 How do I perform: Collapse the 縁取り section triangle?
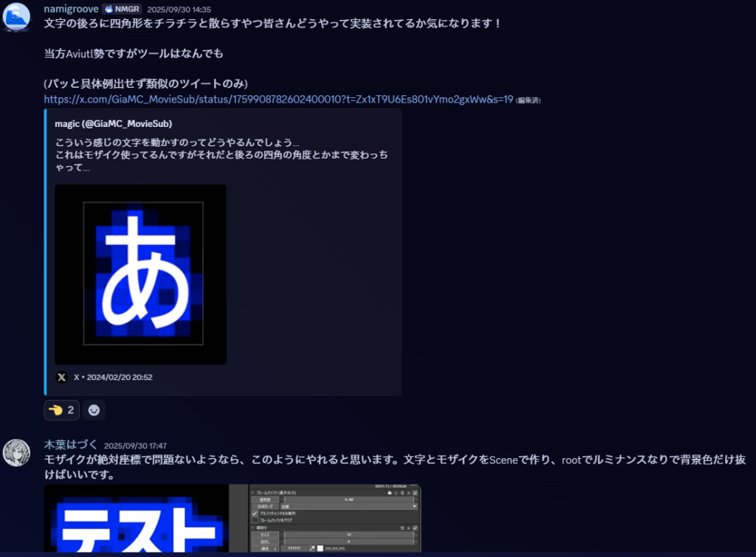click(253, 528)
